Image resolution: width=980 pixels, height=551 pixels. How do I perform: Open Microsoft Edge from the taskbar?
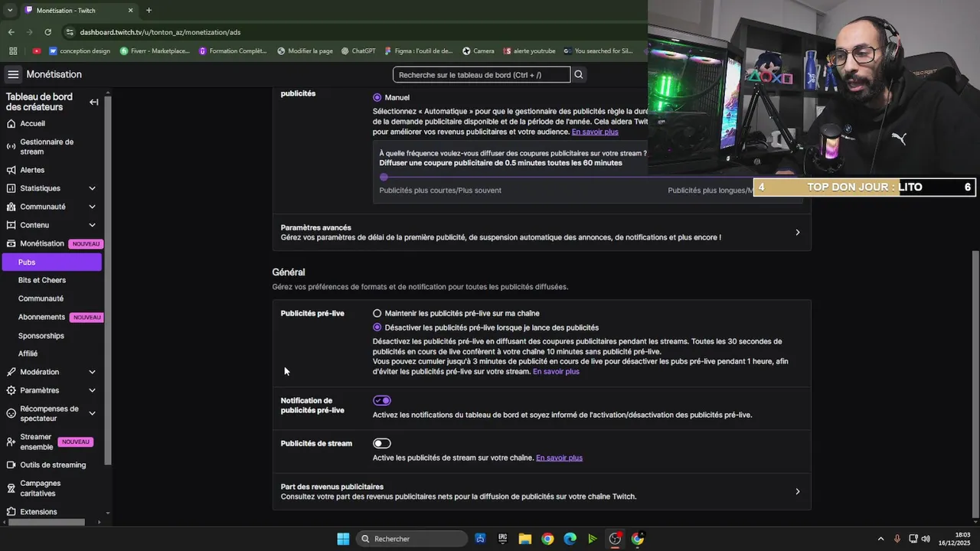(570, 539)
